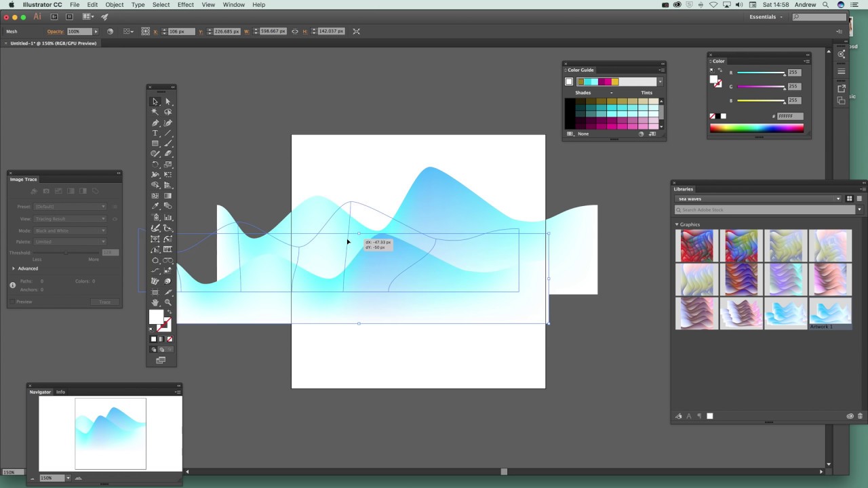The height and width of the screenshot is (488, 868).
Task: Open the Effect menu
Action: (x=186, y=5)
